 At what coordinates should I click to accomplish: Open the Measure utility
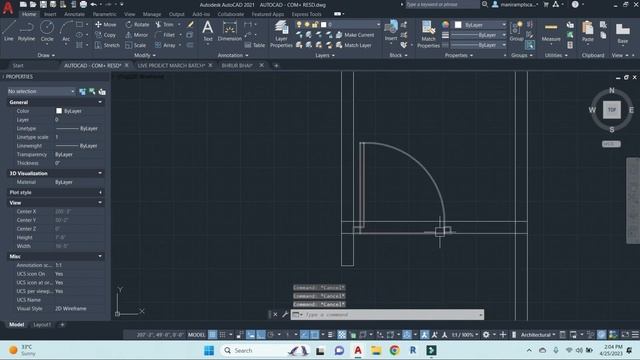(551, 33)
